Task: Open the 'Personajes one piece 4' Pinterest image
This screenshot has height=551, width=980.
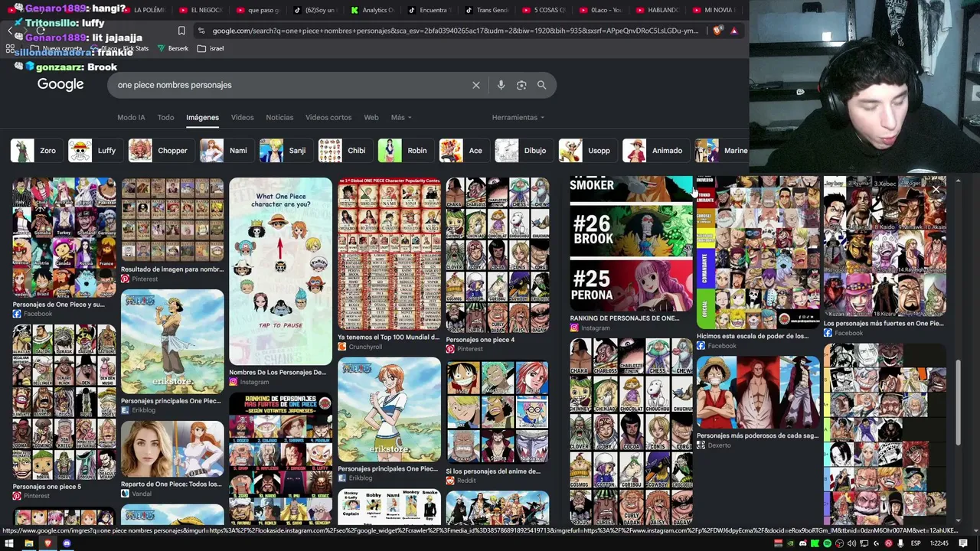Action: coord(498,255)
